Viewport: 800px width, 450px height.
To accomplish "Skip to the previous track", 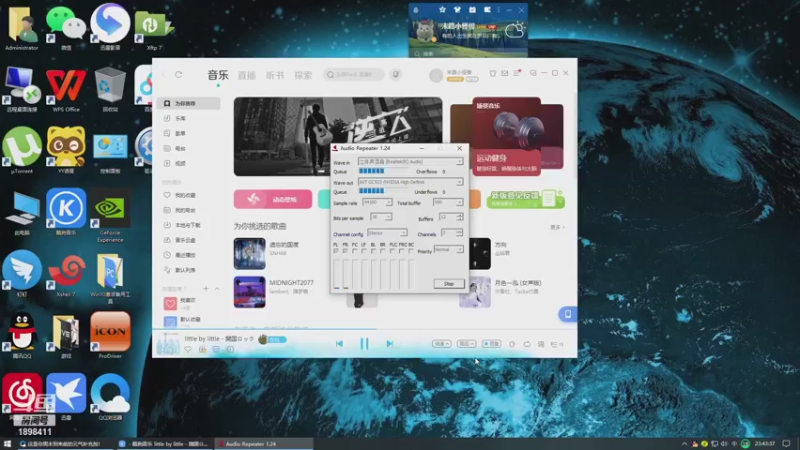I will (339, 344).
